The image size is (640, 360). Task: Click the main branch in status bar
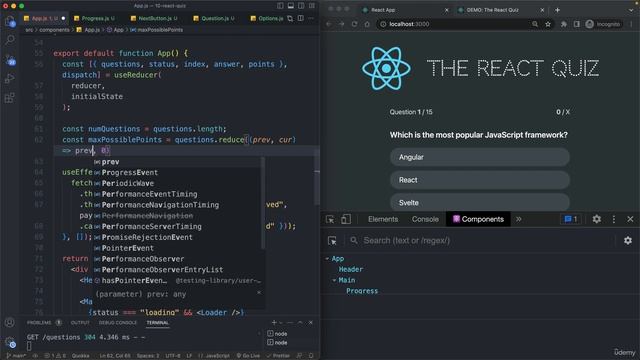click(16, 356)
